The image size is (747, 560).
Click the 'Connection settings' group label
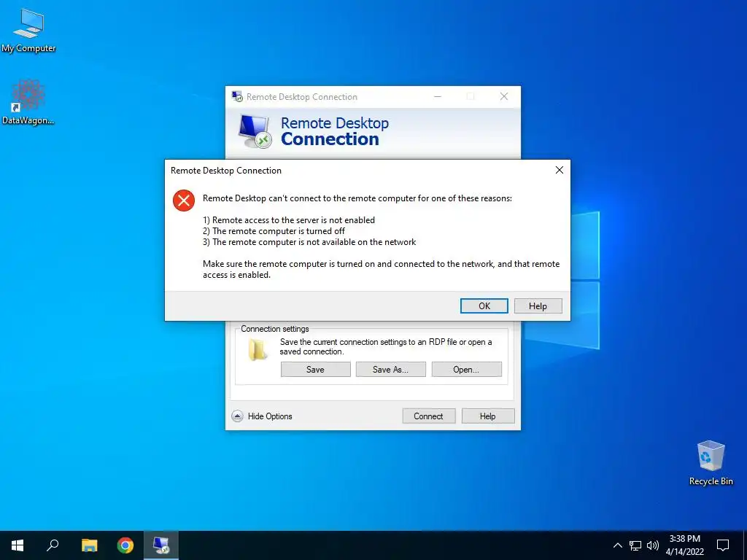tap(275, 329)
